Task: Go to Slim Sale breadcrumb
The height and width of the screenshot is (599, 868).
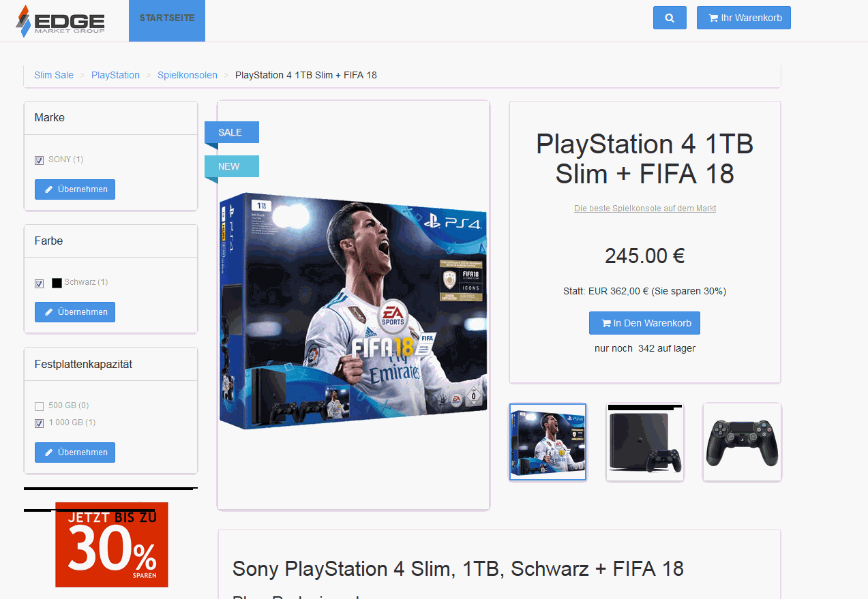Action: 54,75
